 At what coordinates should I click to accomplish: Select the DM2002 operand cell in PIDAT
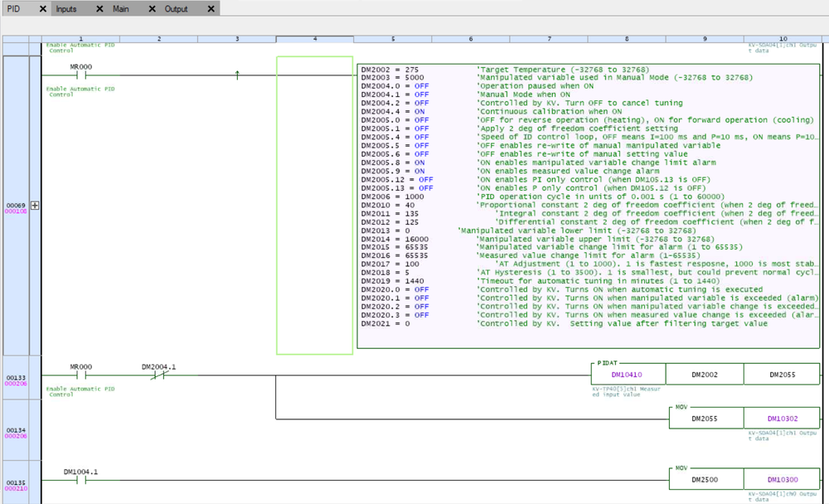click(x=704, y=374)
